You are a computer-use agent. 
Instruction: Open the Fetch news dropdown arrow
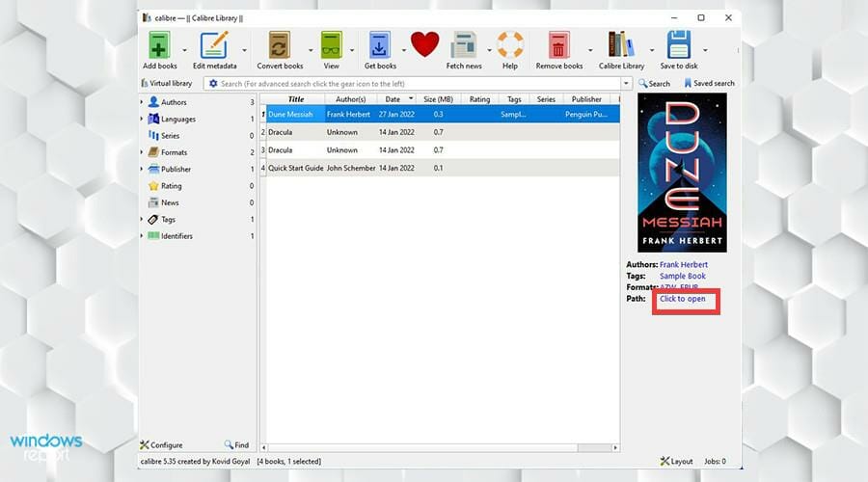(x=489, y=50)
